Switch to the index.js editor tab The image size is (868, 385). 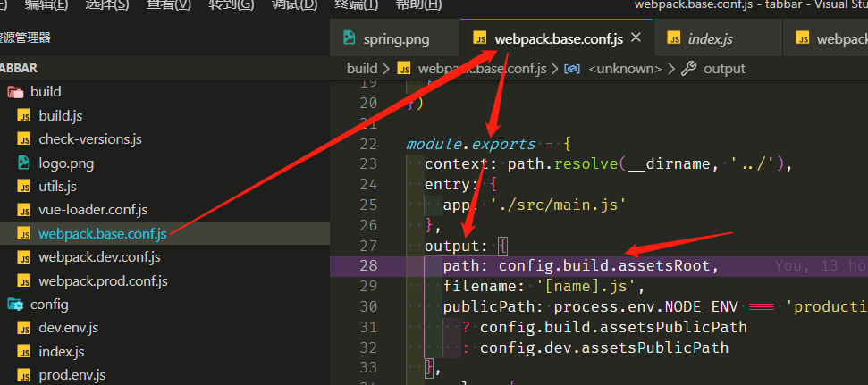click(x=718, y=38)
